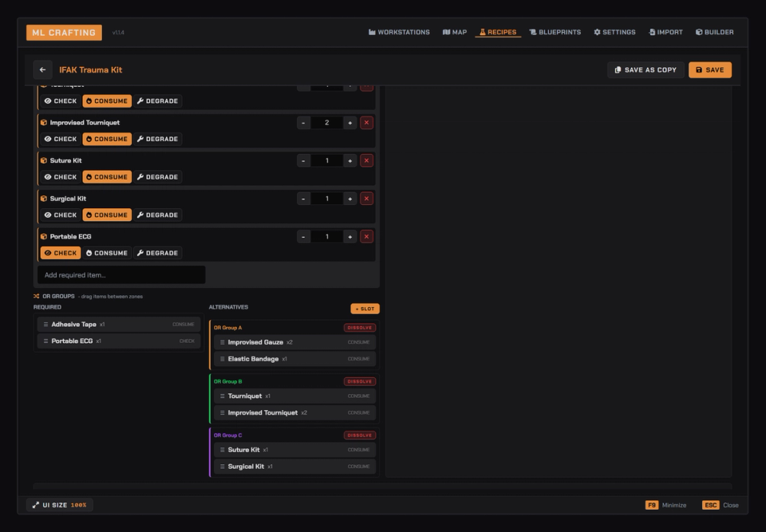Set Portable ECG to Degrade mode

pyautogui.click(x=157, y=253)
